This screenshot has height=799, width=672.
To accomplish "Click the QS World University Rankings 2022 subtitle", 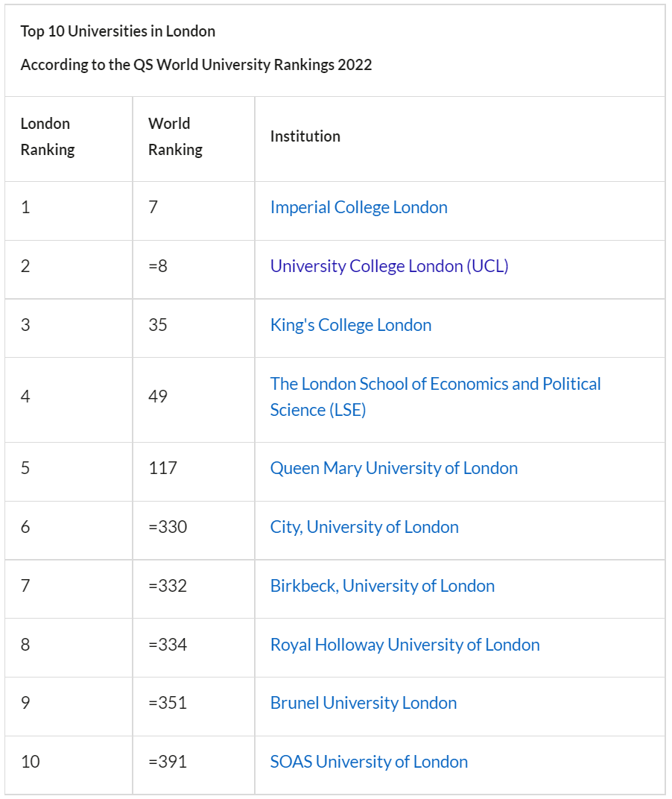I will coord(196,65).
